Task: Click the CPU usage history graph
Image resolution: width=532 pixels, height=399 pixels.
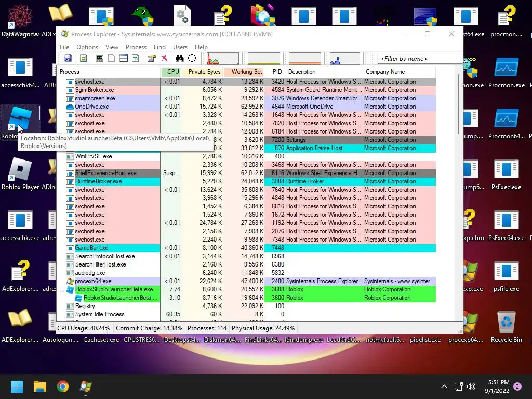Action: pos(223,58)
